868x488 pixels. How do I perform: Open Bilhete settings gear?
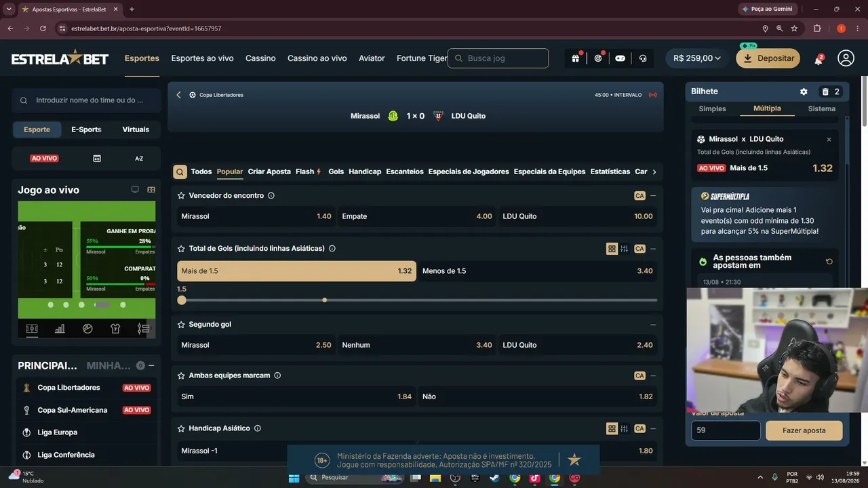pyautogui.click(x=804, y=91)
